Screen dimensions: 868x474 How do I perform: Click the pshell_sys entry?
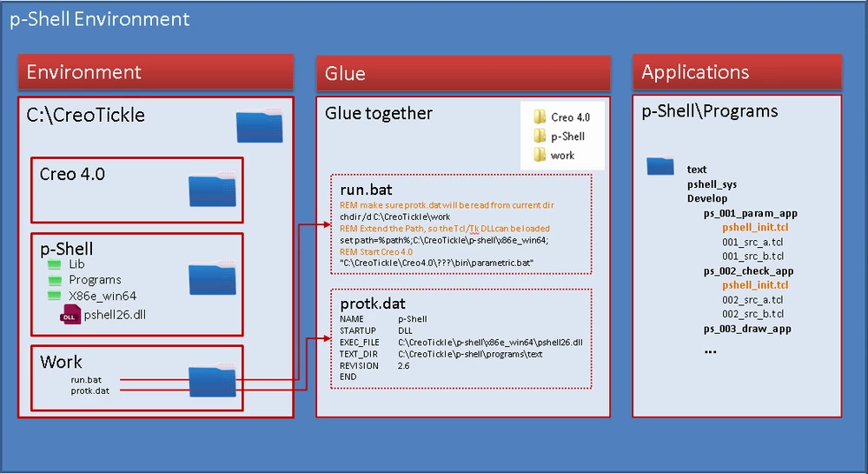point(712,184)
